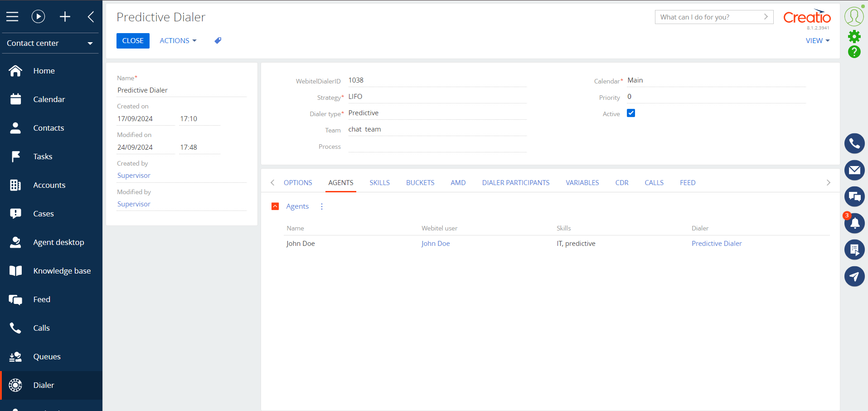Open the hamburger navigation menu

pos(12,17)
